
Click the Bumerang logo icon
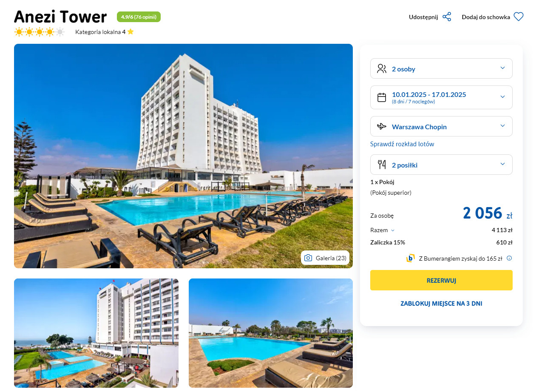(x=410, y=258)
